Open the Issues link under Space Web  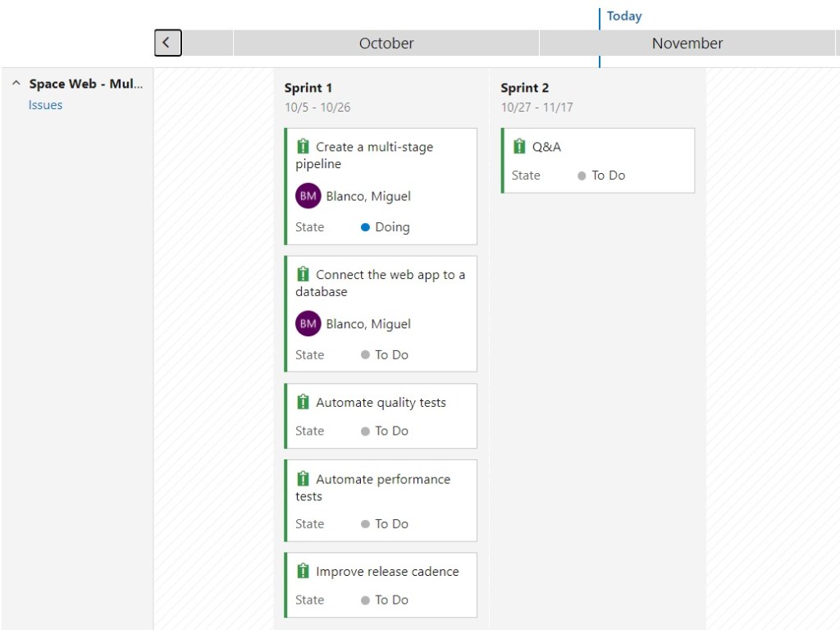click(45, 105)
